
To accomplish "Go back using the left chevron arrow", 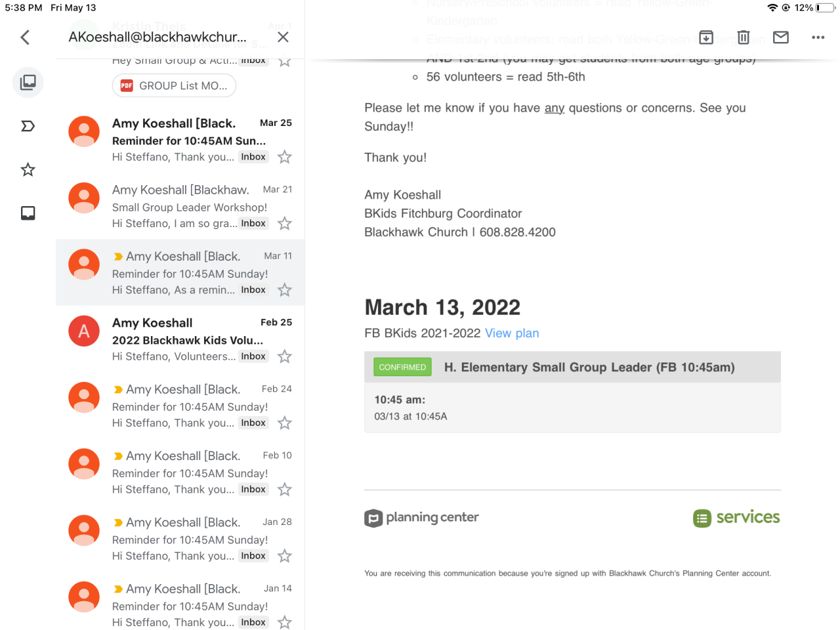I will point(25,37).
